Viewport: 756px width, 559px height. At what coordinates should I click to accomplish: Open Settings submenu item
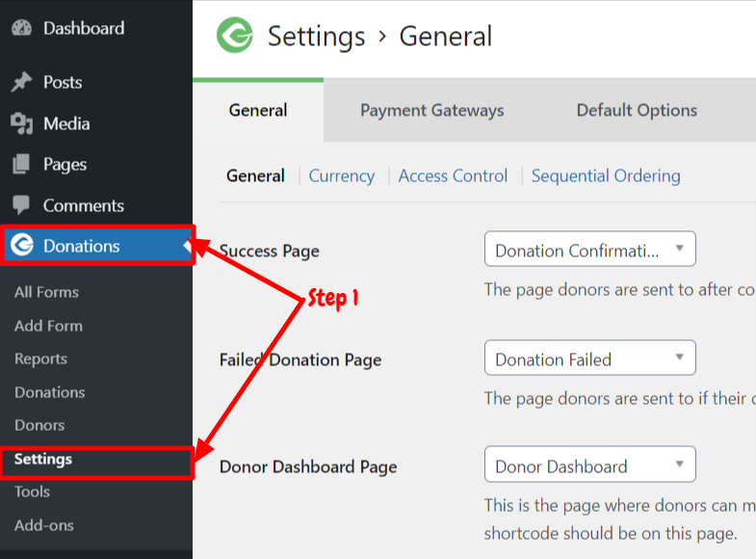pyautogui.click(x=43, y=459)
